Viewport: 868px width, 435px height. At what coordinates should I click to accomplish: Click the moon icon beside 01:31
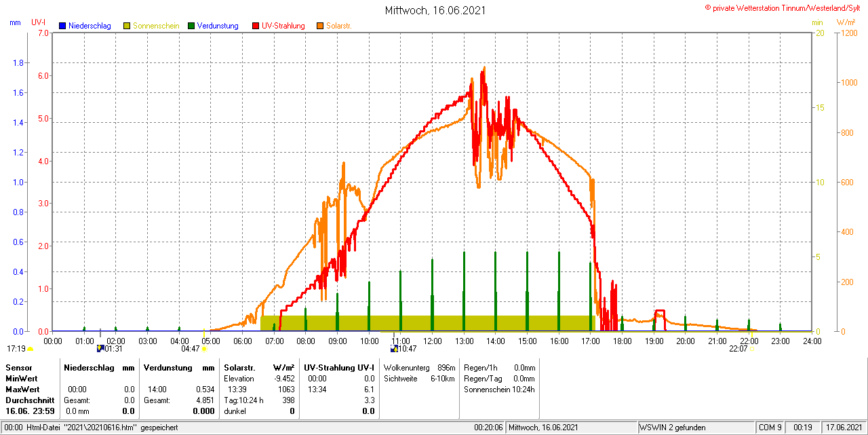click(100, 349)
